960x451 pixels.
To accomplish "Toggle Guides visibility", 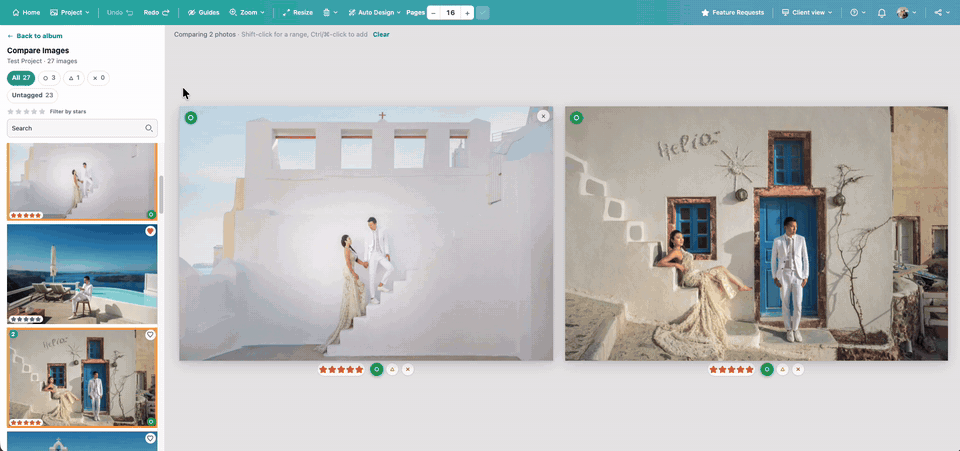I will (x=203, y=12).
